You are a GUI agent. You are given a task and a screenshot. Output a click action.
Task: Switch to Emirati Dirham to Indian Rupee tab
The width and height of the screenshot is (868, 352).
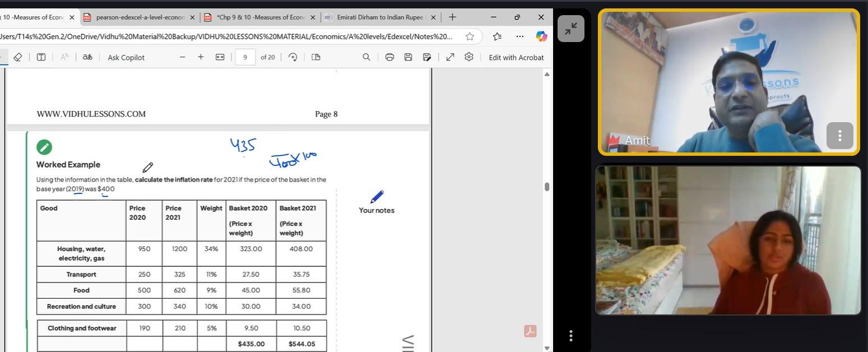pyautogui.click(x=378, y=17)
